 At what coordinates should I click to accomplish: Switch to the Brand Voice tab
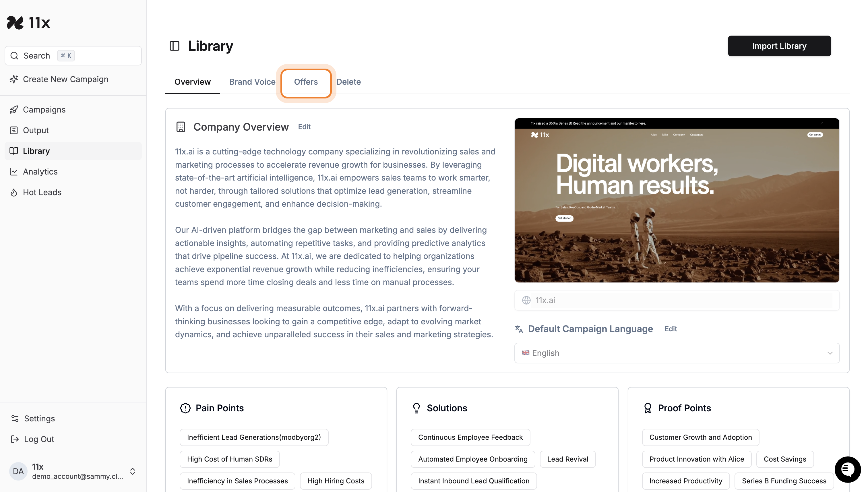point(252,82)
